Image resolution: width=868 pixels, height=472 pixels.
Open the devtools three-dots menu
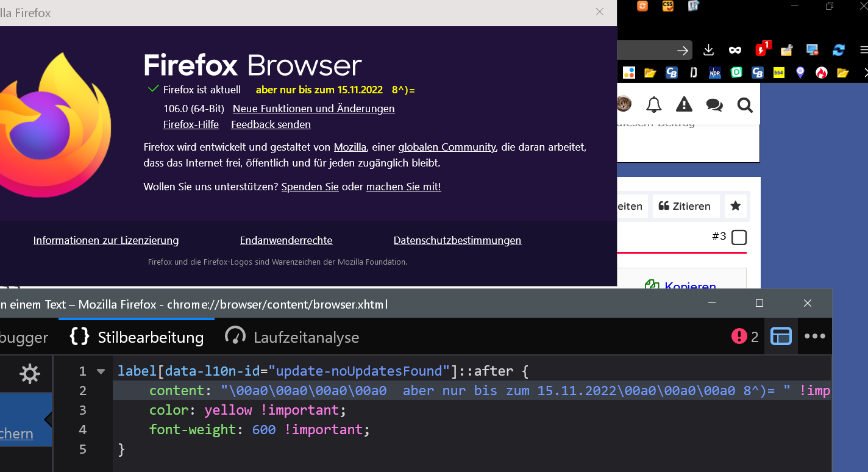click(814, 336)
